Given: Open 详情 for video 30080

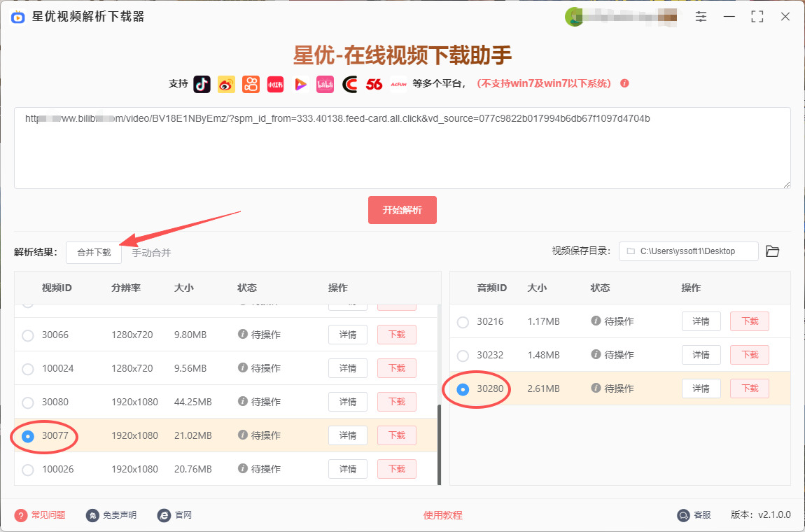Looking at the screenshot, I should pyautogui.click(x=348, y=402).
